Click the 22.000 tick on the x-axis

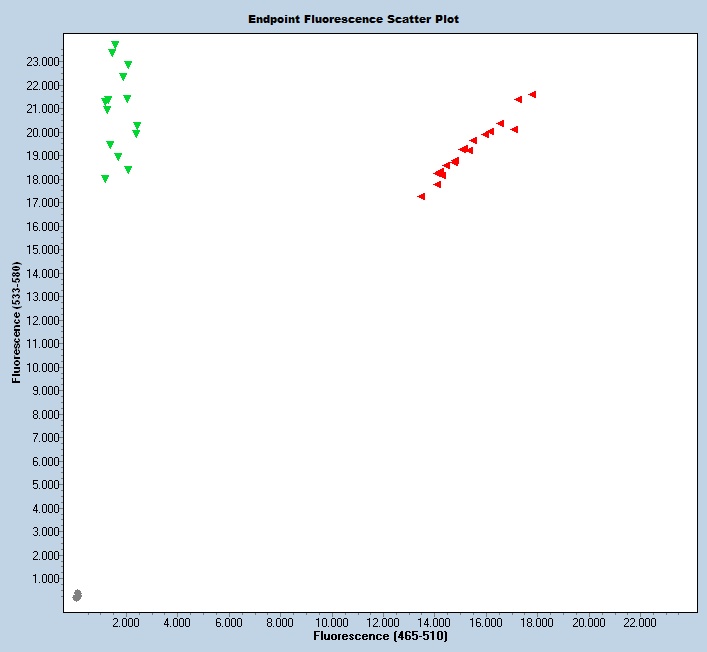639,622
